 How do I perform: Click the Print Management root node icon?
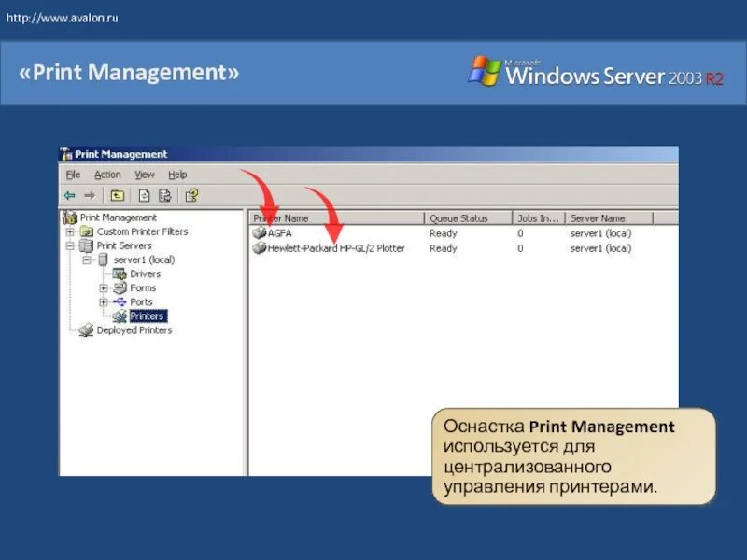pyautogui.click(x=69, y=217)
